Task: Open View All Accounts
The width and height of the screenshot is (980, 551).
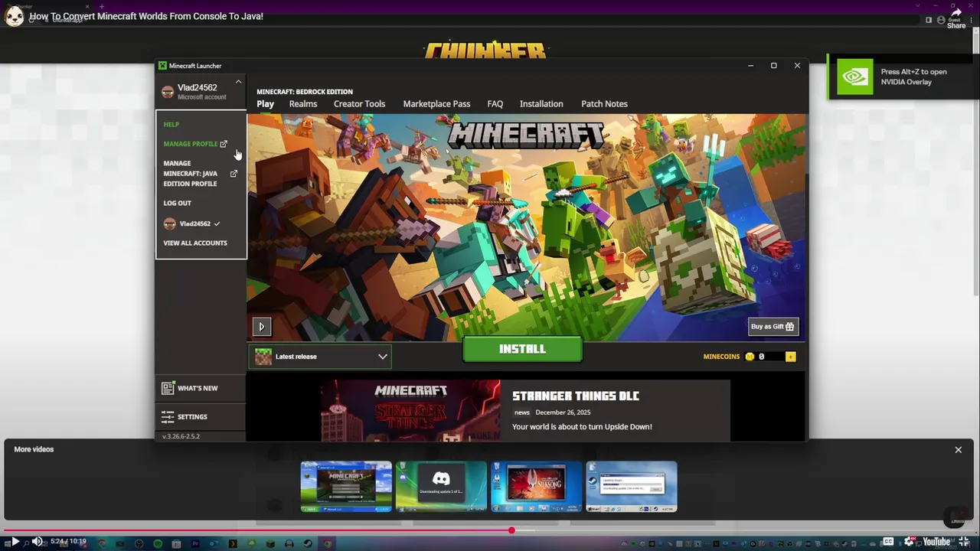Action: point(195,243)
